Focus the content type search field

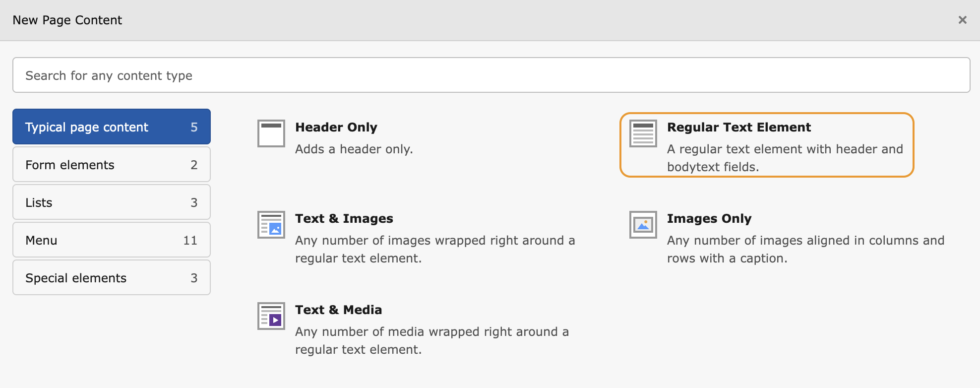[491, 75]
